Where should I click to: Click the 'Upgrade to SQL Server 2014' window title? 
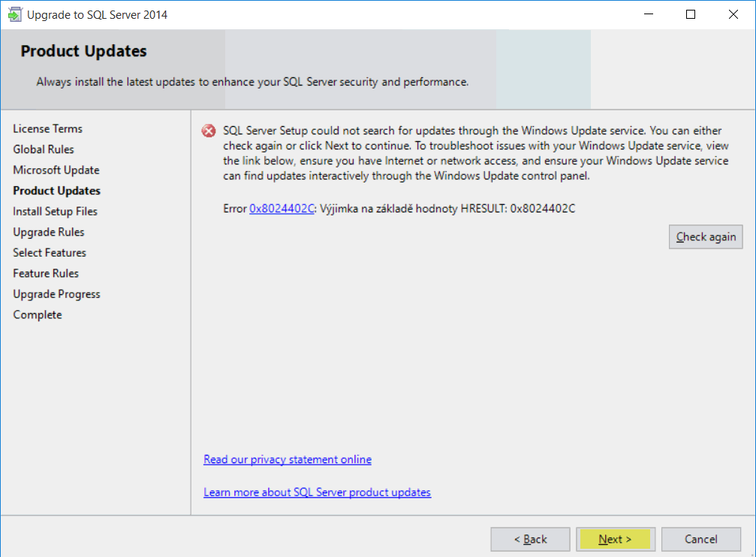[97, 15]
